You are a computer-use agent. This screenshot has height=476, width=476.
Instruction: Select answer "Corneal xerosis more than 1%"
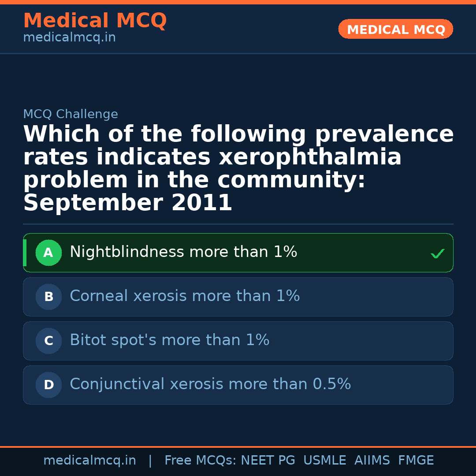pyautogui.click(x=185, y=297)
